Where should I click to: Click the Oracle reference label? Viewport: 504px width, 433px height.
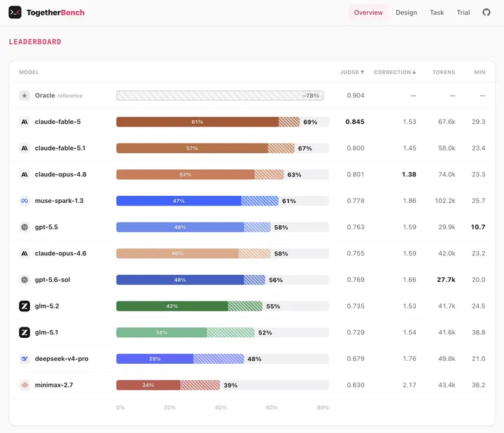59,95
